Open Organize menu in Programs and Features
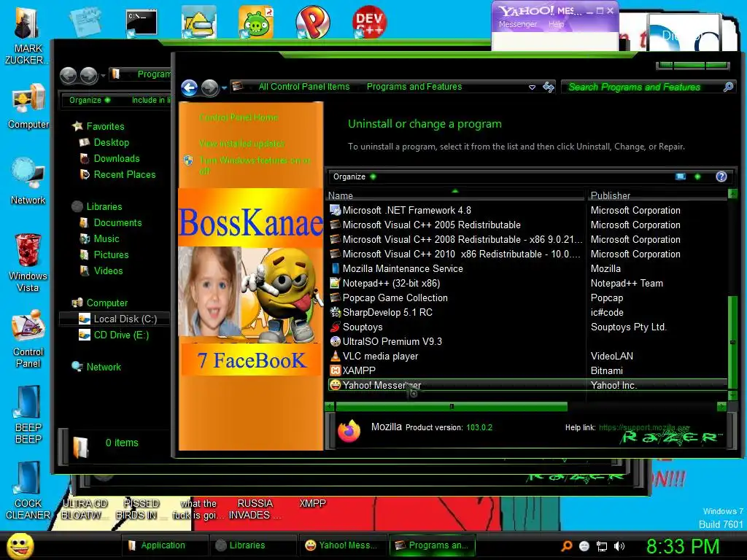 pos(355,176)
